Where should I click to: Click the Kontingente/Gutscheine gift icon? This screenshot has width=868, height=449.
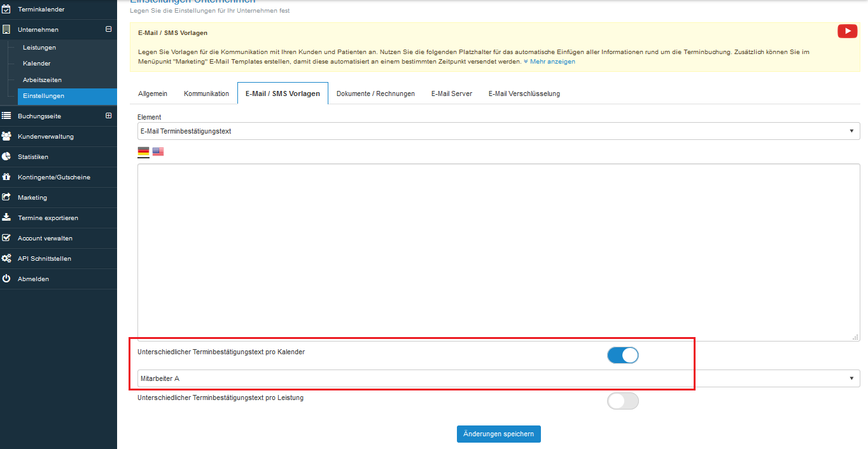pyautogui.click(x=6, y=177)
